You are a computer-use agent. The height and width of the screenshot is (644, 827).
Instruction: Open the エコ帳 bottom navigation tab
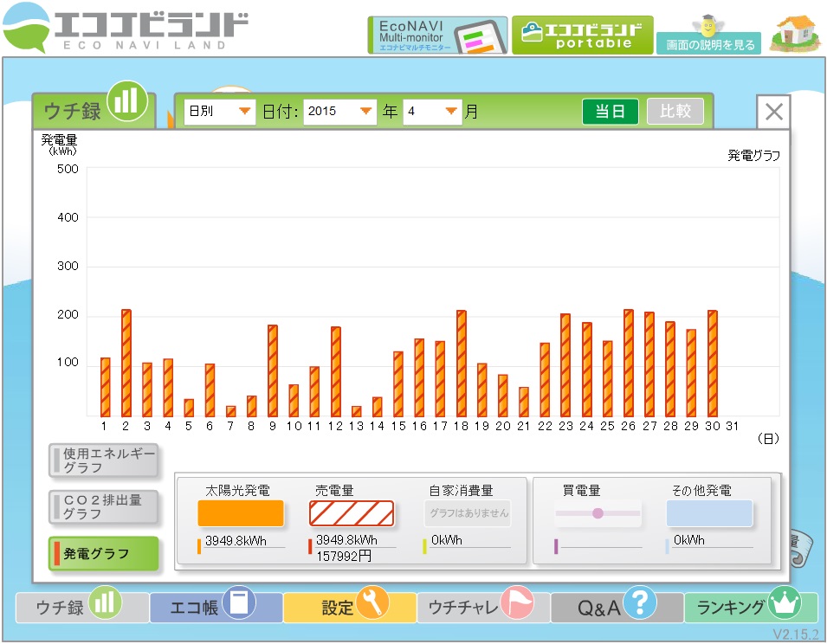216,607
